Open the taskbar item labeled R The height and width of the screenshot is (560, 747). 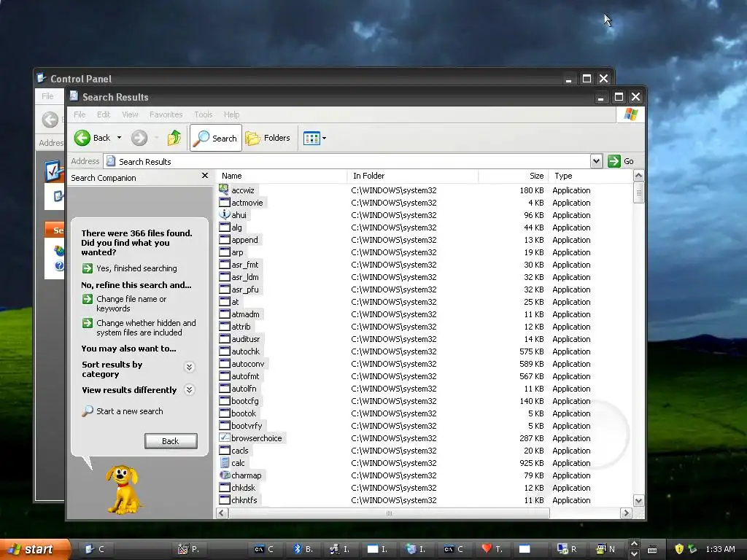click(x=568, y=549)
